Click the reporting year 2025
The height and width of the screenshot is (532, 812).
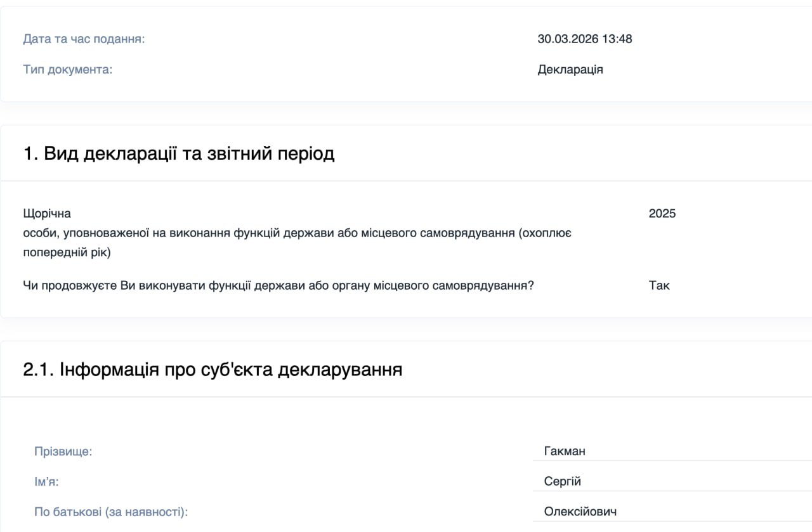coord(662,214)
